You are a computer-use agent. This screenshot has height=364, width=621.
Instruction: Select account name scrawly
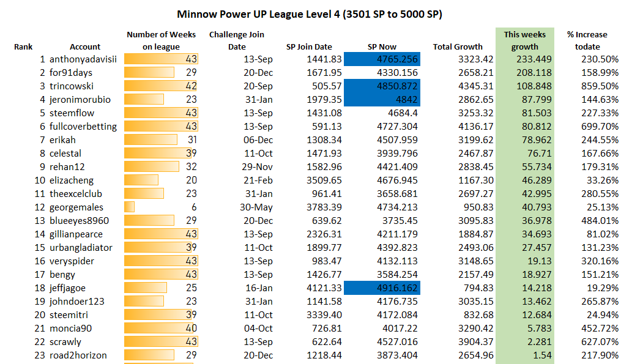[65, 342]
